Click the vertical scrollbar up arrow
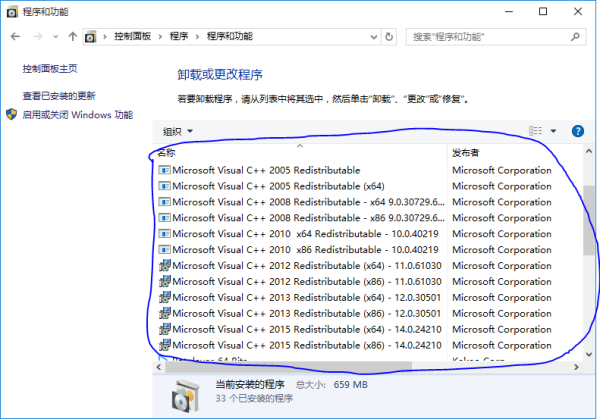This screenshot has height=419, width=600. [589, 152]
